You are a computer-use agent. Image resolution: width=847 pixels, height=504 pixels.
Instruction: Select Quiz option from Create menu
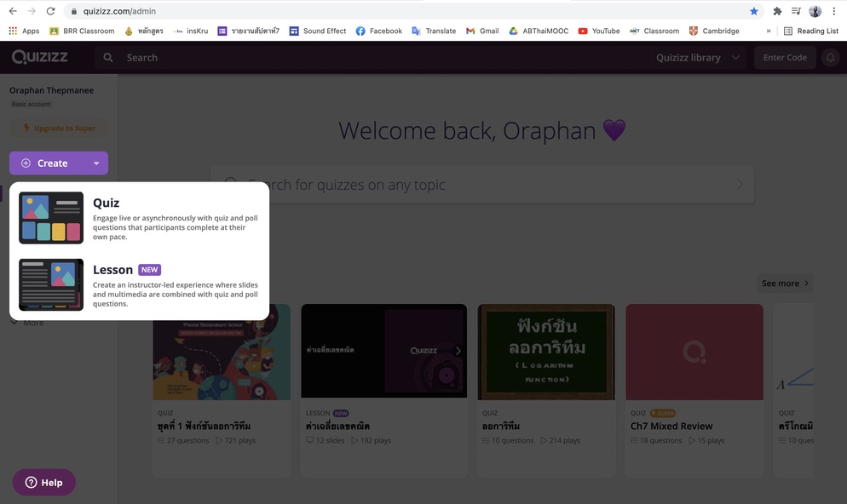139,218
